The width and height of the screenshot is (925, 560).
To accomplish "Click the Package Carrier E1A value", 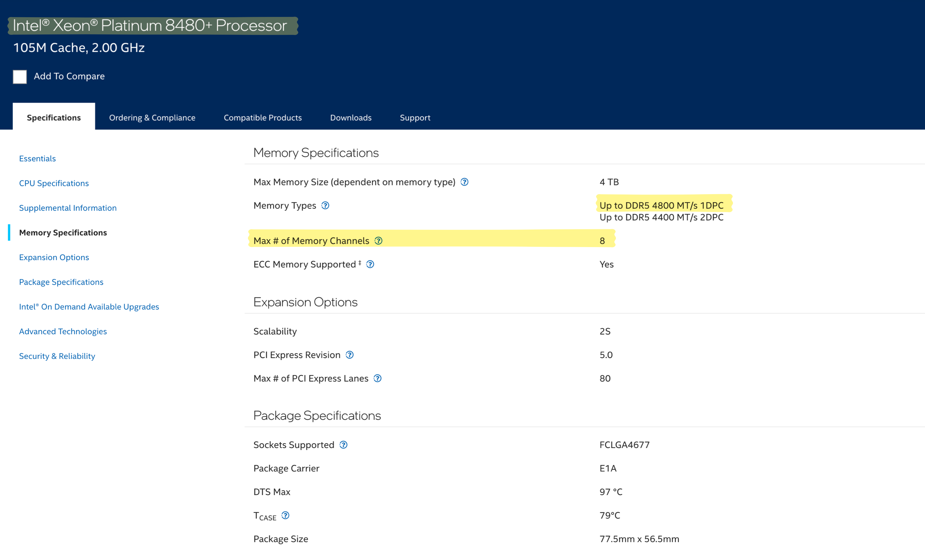I will coord(608,468).
